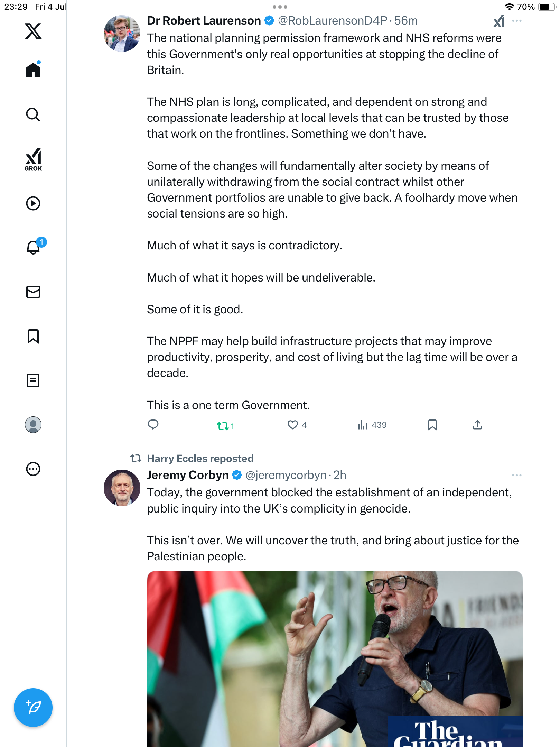The image size is (560, 747).
Task: Open @jeremycorbyn profile handle link
Action: (x=286, y=475)
